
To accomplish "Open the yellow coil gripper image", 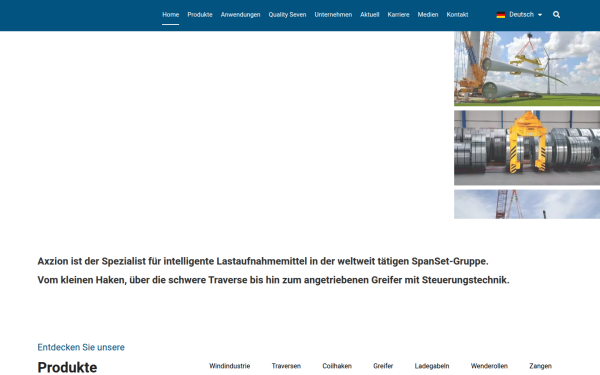I will coord(527,148).
